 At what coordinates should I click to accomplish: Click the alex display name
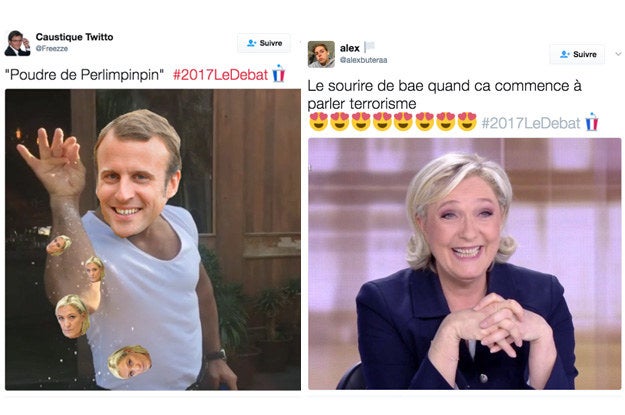(350, 48)
